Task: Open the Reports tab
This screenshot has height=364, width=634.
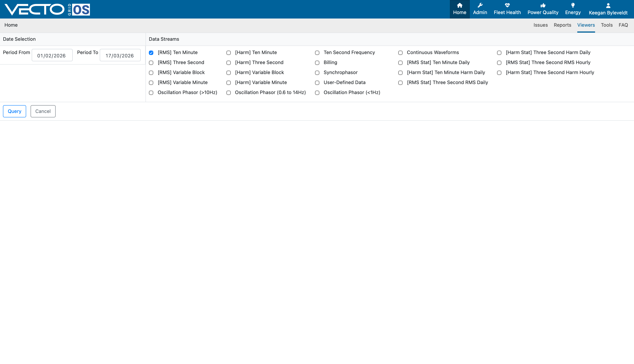Action: (562, 25)
